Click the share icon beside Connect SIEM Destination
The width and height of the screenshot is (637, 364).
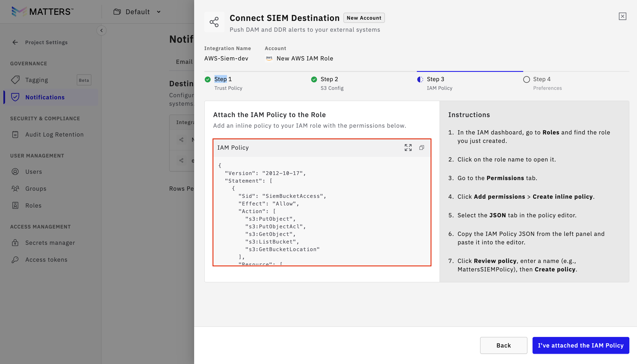point(214,22)
